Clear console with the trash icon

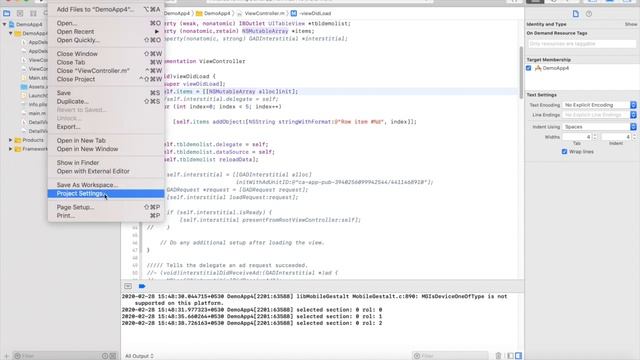498,356
